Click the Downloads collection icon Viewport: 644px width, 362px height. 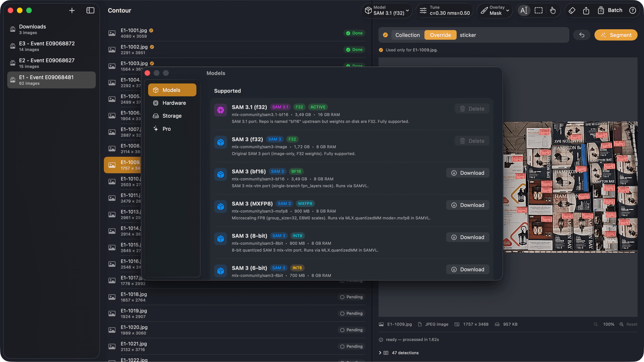[x=12, y=29]
